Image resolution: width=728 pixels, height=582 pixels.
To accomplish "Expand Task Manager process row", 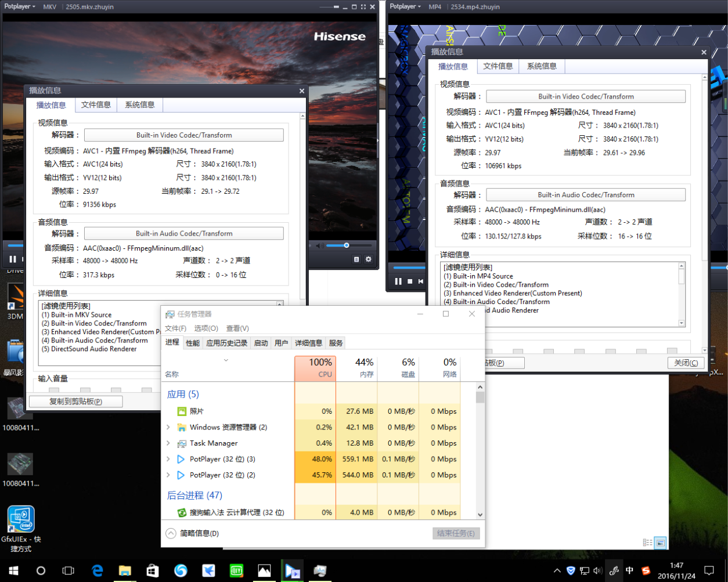I will point(168,443).
